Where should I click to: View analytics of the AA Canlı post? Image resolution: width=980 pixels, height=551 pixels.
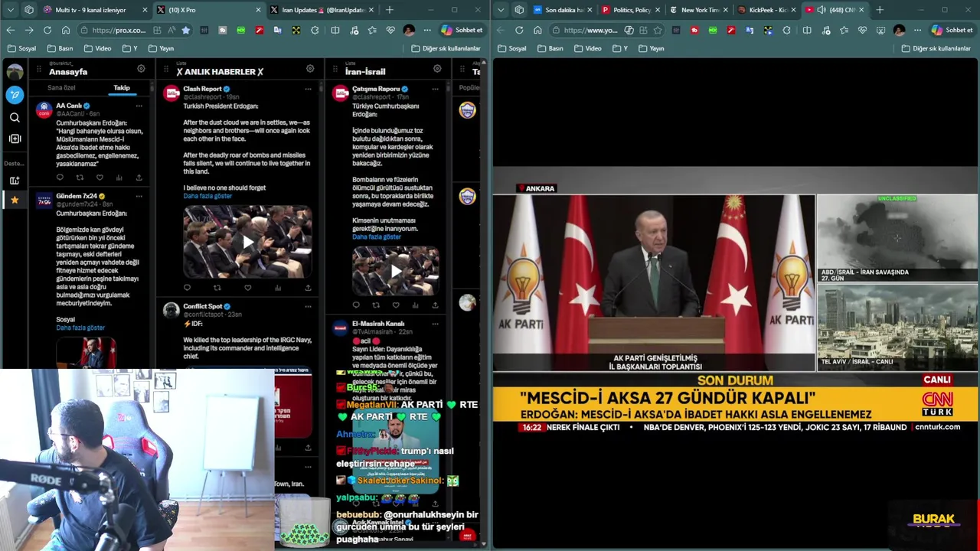pos(119,178)
